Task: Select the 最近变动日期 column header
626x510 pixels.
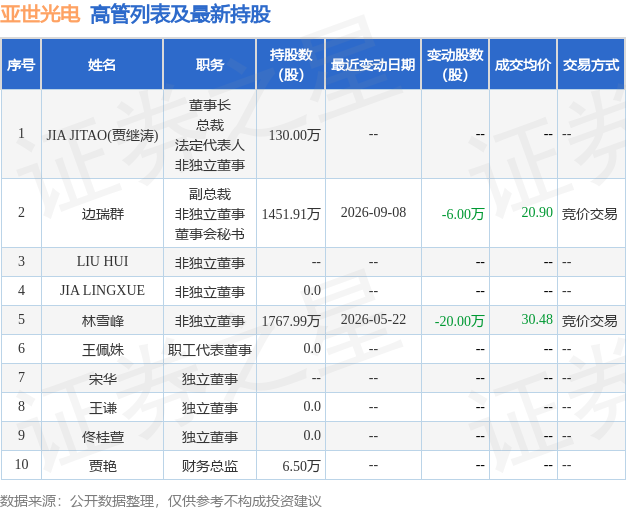Action: [373, 64]
